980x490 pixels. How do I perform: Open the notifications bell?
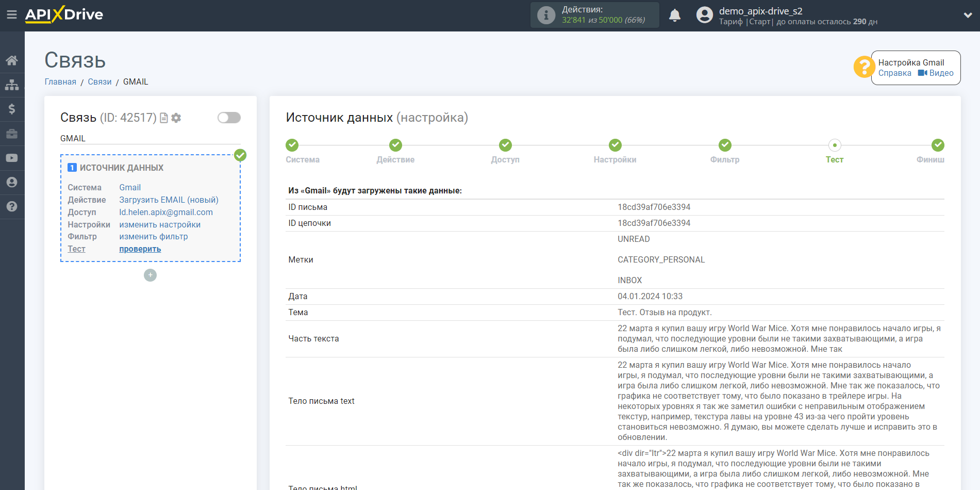675,15
